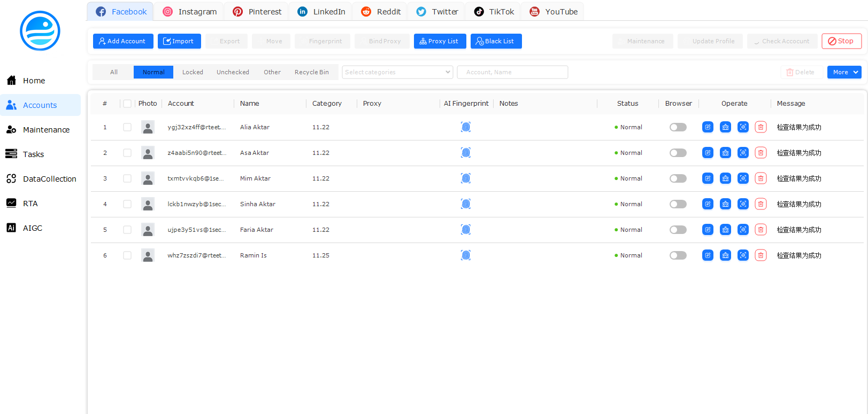Click AI Fingerprint icon in Ramin Is row
The image size is (868, 414).
click(x=466, y=255)
